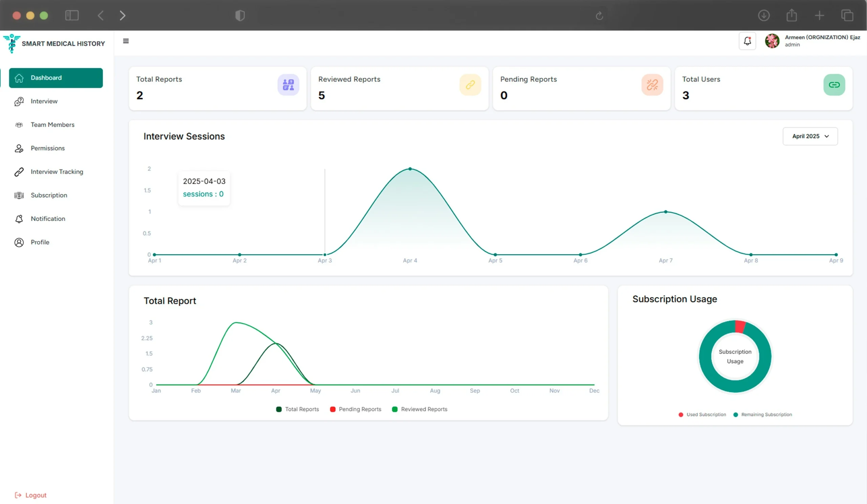The width and height of the screenshot is (867, 504).
Task: Click the user avatar picture
Action: (x=772, y=41)
